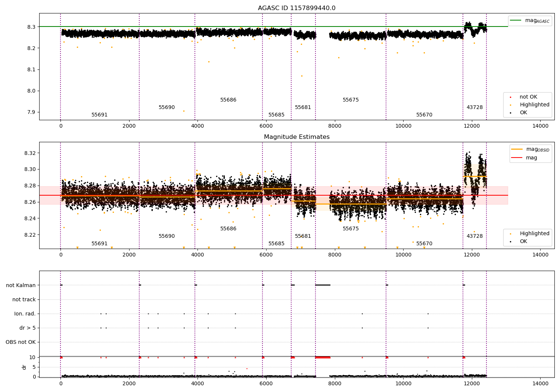Click obsid label 55685 in the top plot
The height and width of the screenshot is (392, 560).
pyautogui.click(x=276, y=115)
